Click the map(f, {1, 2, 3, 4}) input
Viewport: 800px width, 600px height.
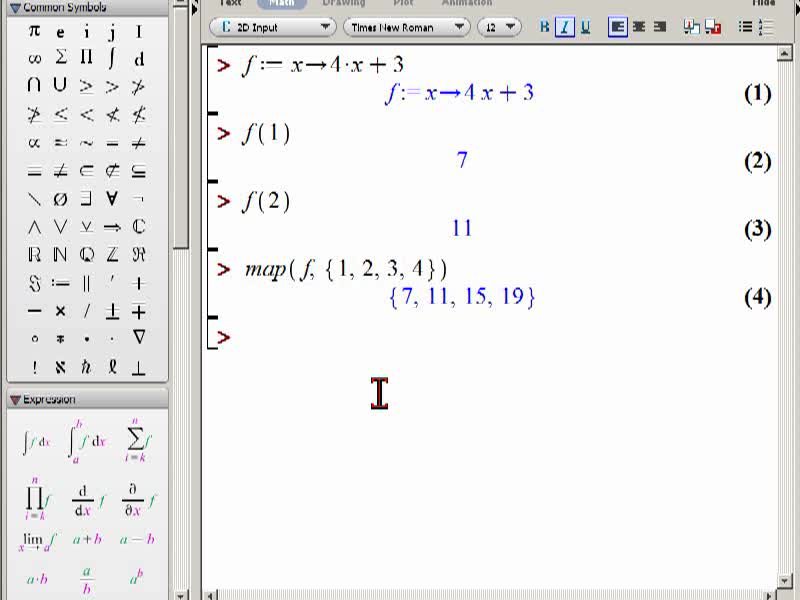point(345,269)
